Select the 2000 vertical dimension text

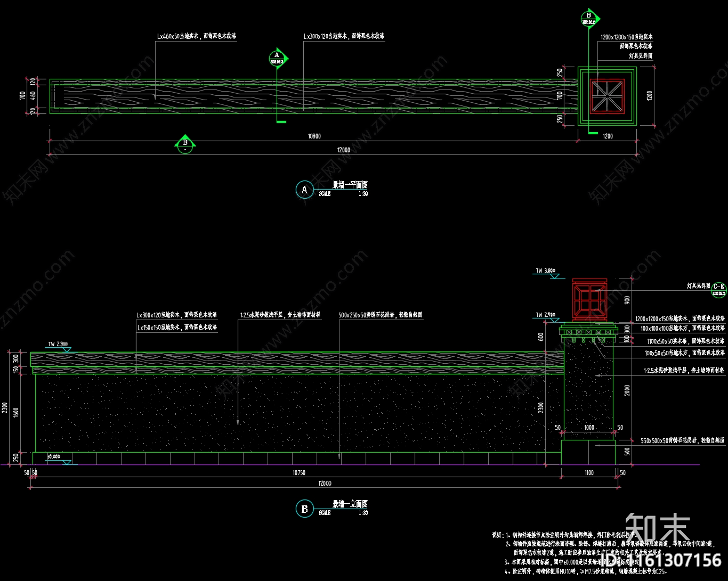[x=627, y=390]
